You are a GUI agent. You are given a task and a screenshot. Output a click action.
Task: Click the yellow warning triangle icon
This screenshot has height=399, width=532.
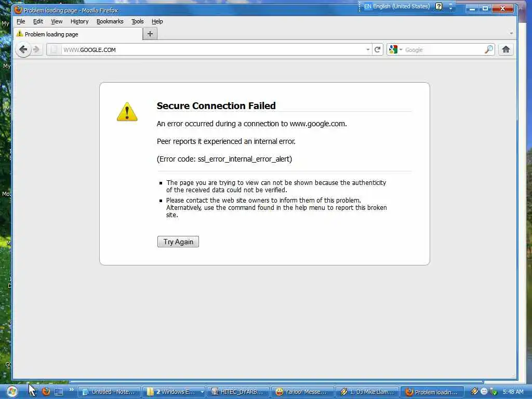(x=127, y=112)
